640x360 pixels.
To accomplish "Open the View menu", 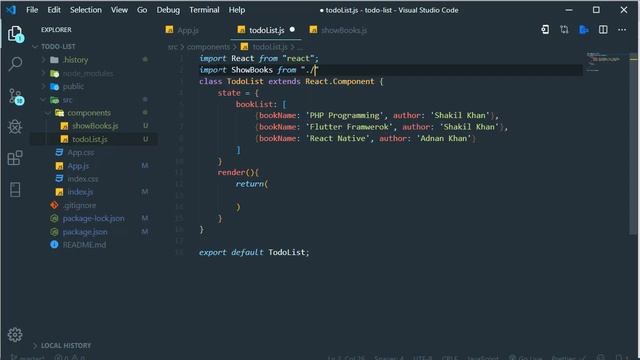I will 119,10.
